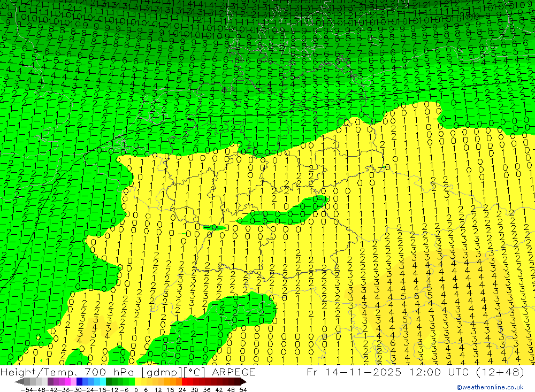This screenshot has height=392, width=535.
Task: Pick the dark purple swatch above the -42 label
Action: 50,382
